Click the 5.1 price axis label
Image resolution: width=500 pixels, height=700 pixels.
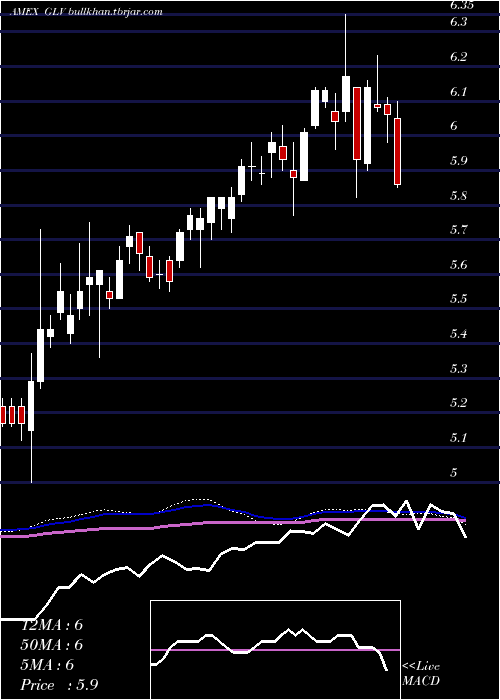[x=458, y=438]
